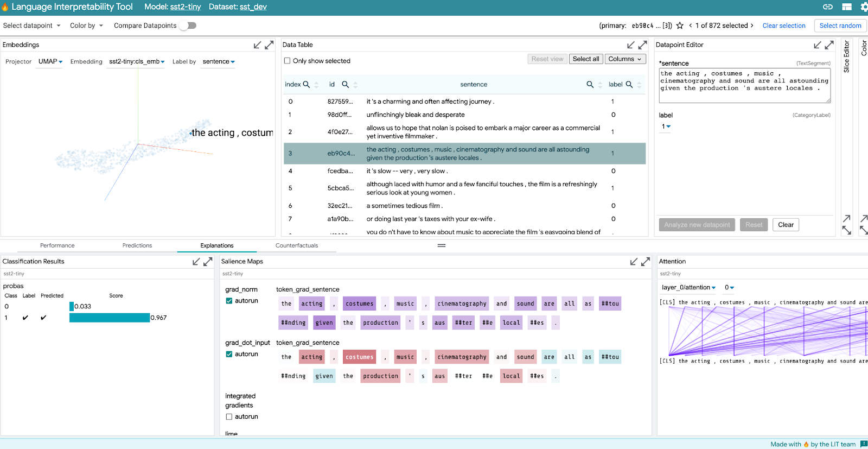
Task: Minimize the Datapoint Editor panel
Action: [x=818, y=45]
